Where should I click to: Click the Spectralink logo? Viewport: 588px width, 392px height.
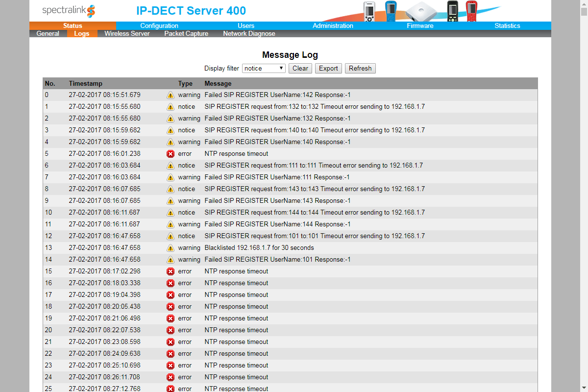click(x=69, y=10)
